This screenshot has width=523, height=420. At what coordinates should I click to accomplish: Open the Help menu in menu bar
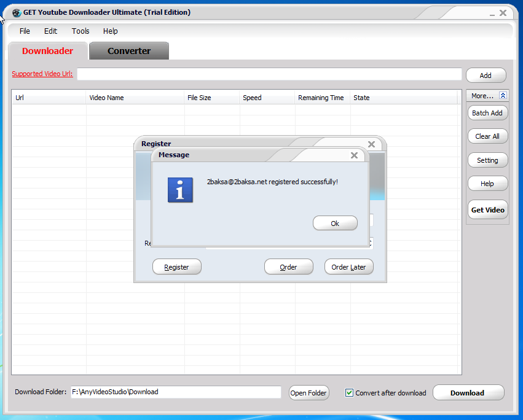(x=111, y=31)
